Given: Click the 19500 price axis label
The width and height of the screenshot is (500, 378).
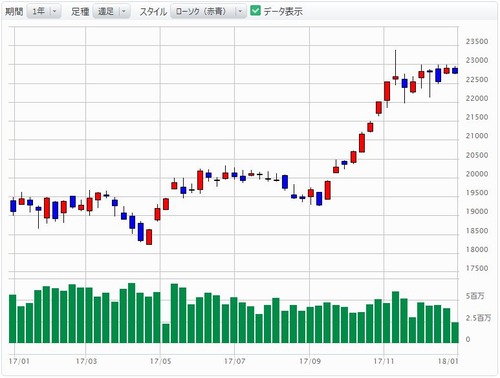Looking at the screenshot, I should [477, 193].
